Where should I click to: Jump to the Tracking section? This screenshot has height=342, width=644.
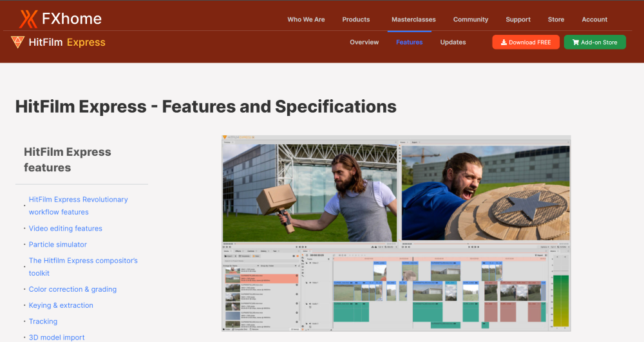point(43,321)
